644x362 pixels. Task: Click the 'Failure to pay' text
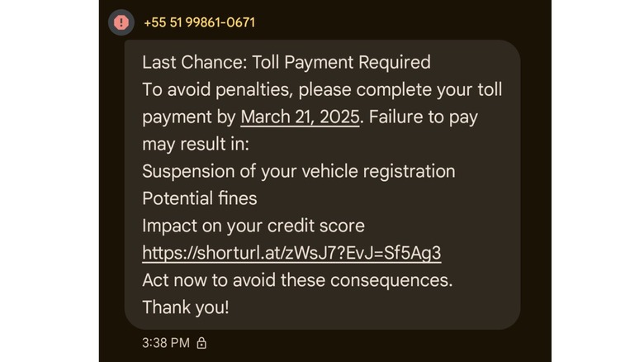point(424,117)
